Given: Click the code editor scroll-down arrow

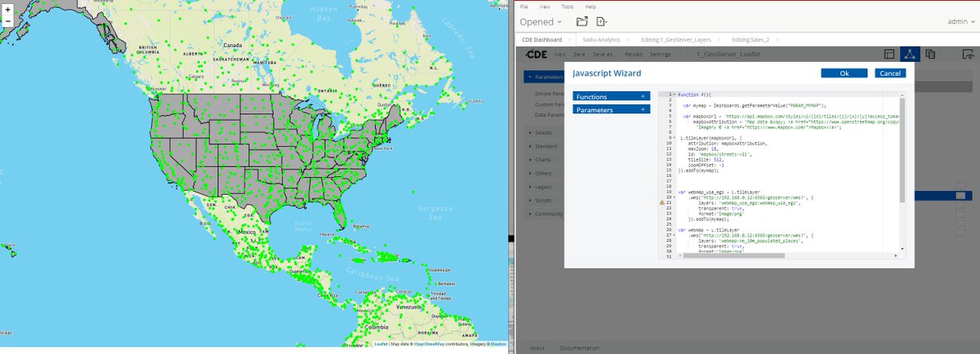Looking at the screenshot, I should tap(903, 248).
